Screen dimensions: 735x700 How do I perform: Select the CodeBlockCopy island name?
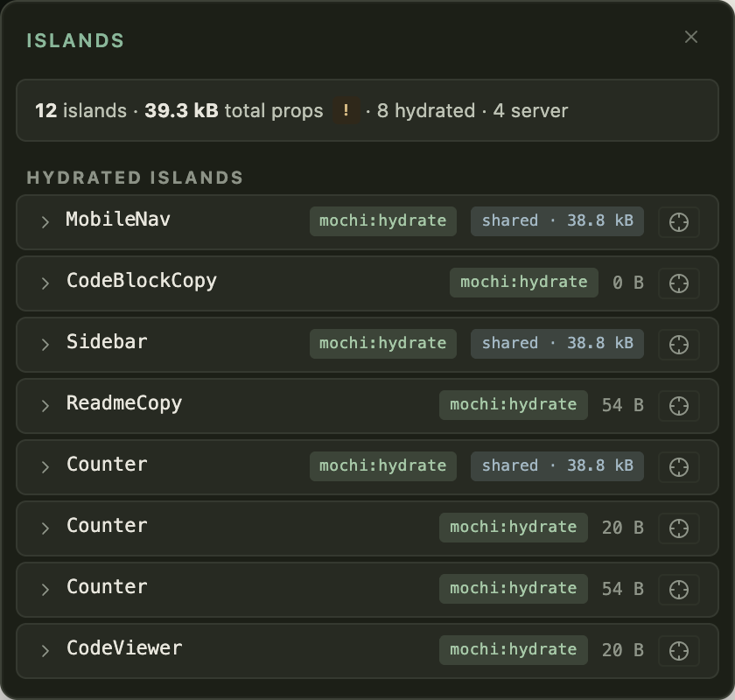coord(142,282)
